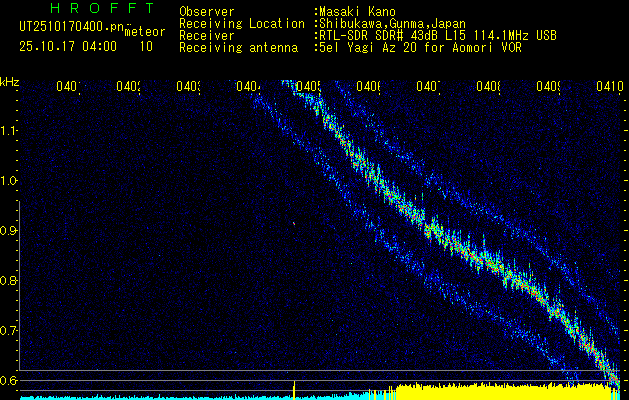
Task: Click the count value 10 beside the date
Action: coord(146,47)
